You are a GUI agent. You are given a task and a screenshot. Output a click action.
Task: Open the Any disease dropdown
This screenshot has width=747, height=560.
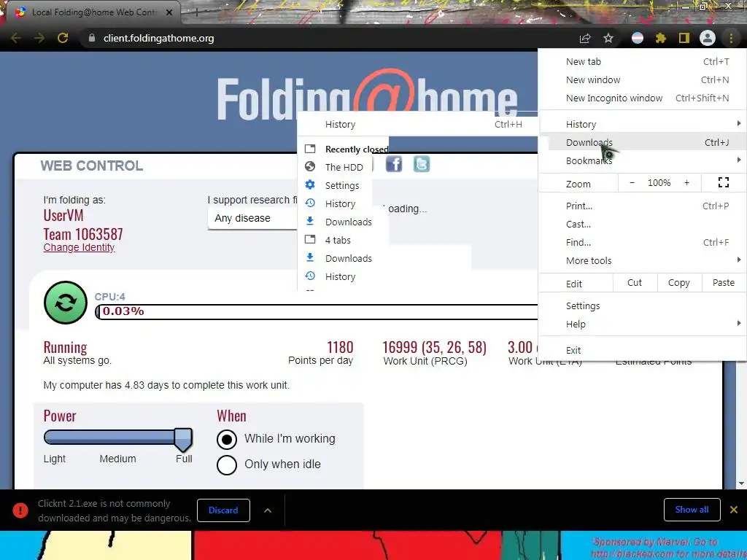tap(252, 218)
